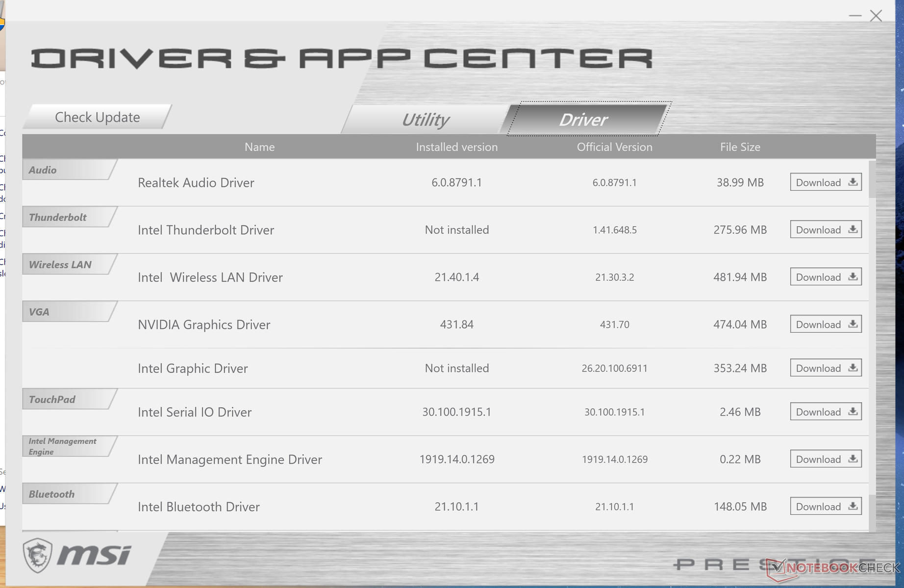Download the Intel Graphic Driver

click(826, 368)
